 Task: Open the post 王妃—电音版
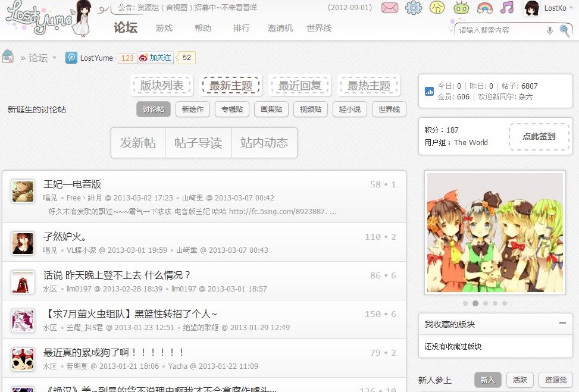click(x=73, y=184)
